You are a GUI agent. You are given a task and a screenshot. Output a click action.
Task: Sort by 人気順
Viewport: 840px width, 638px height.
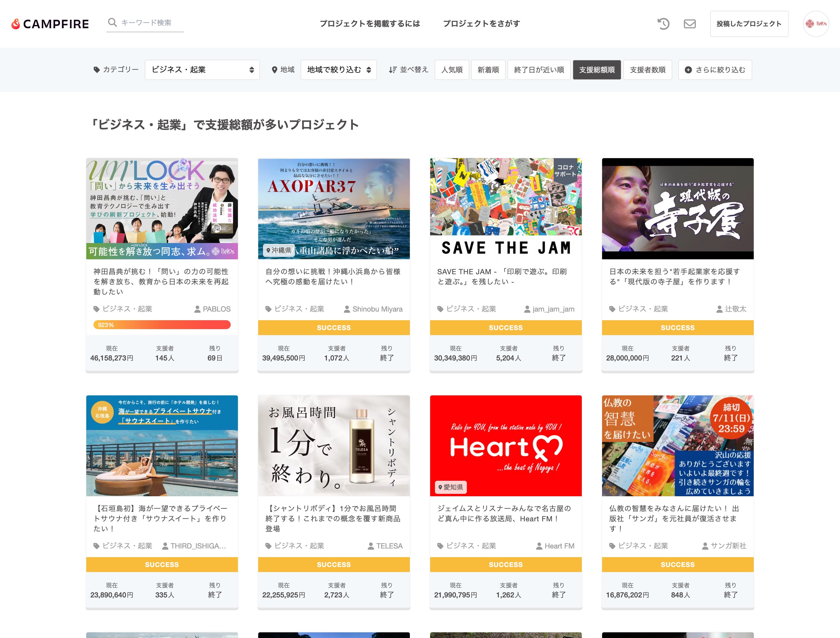click(452, 70)
